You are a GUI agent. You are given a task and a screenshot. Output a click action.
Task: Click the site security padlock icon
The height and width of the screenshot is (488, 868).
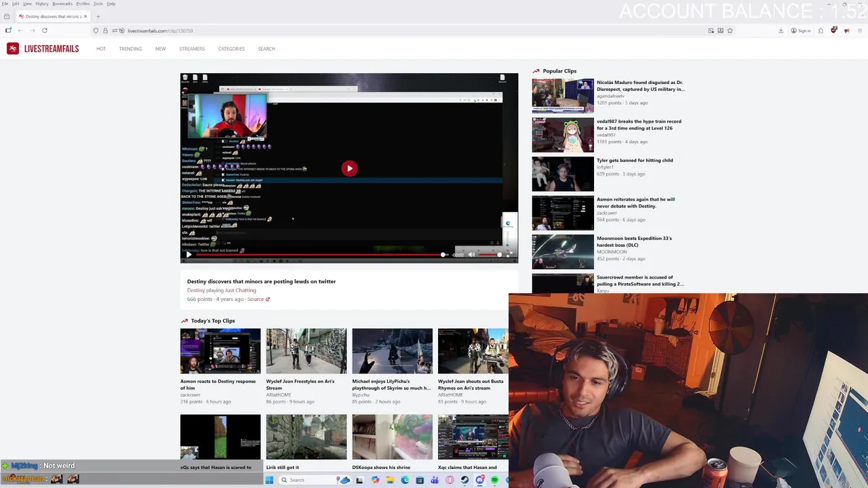click(105, 30)
